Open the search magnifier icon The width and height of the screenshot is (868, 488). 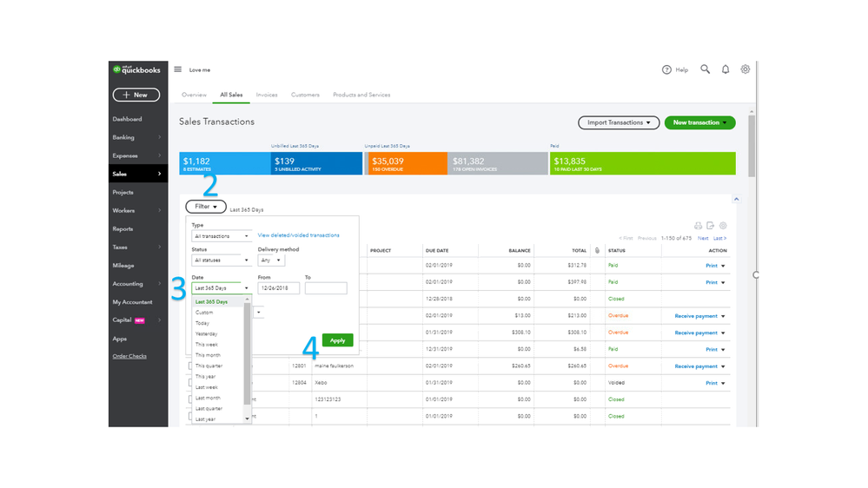[x=705, y=69]
